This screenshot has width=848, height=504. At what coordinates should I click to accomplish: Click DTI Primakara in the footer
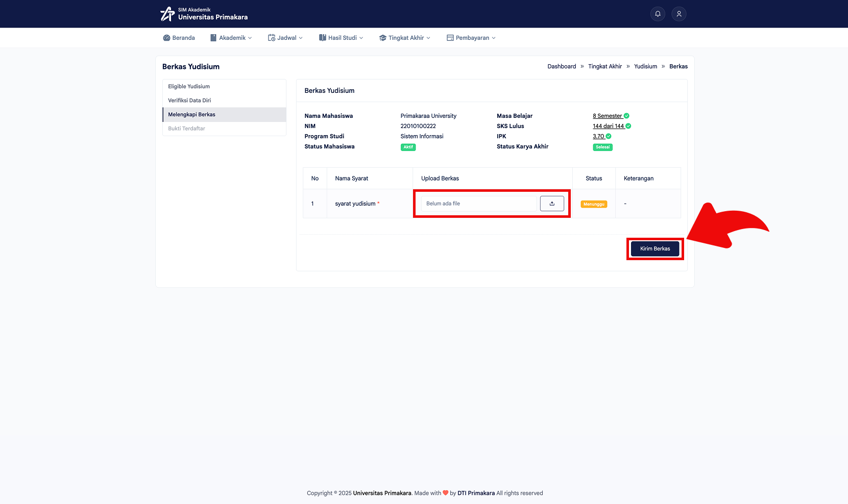pos(476,493)
